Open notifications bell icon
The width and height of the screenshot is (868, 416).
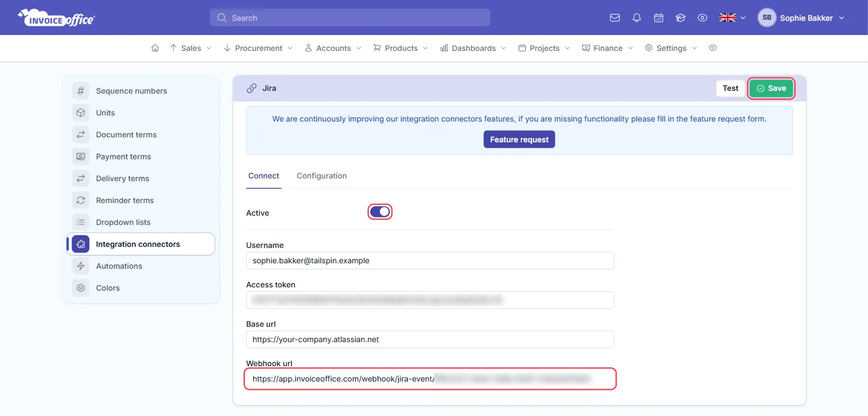pos(637,18)
